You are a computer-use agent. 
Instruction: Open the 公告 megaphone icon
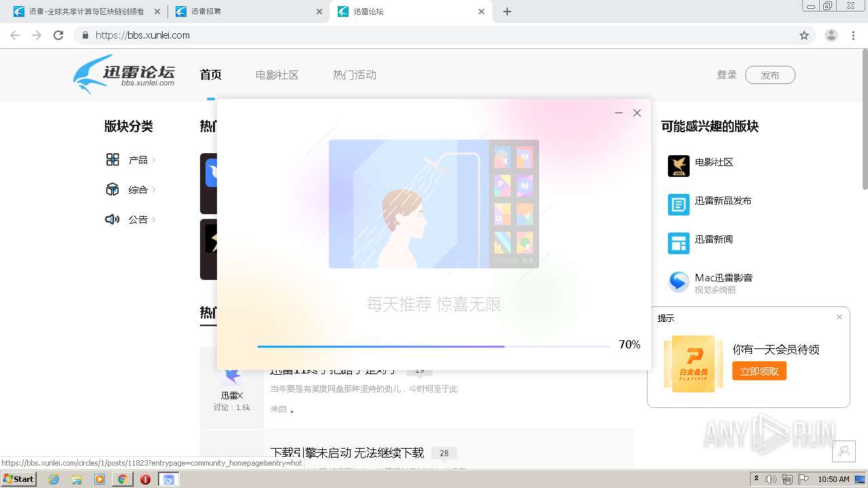pyautogui.click(x=113, y=220)
